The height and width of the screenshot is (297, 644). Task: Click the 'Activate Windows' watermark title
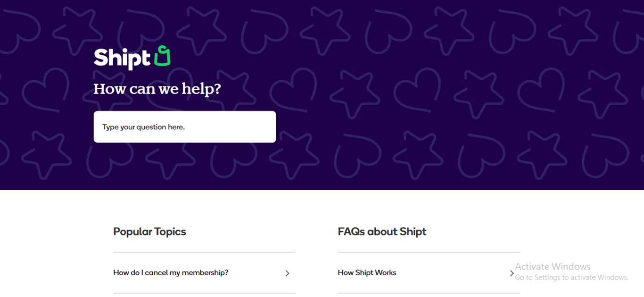[x=553, y=267]
